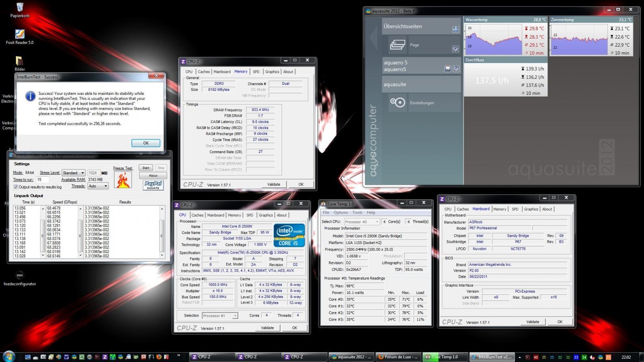Click Linpack Time column scrollbar
Viewport: 644px width, 362px height.
(x=43, y=232)
